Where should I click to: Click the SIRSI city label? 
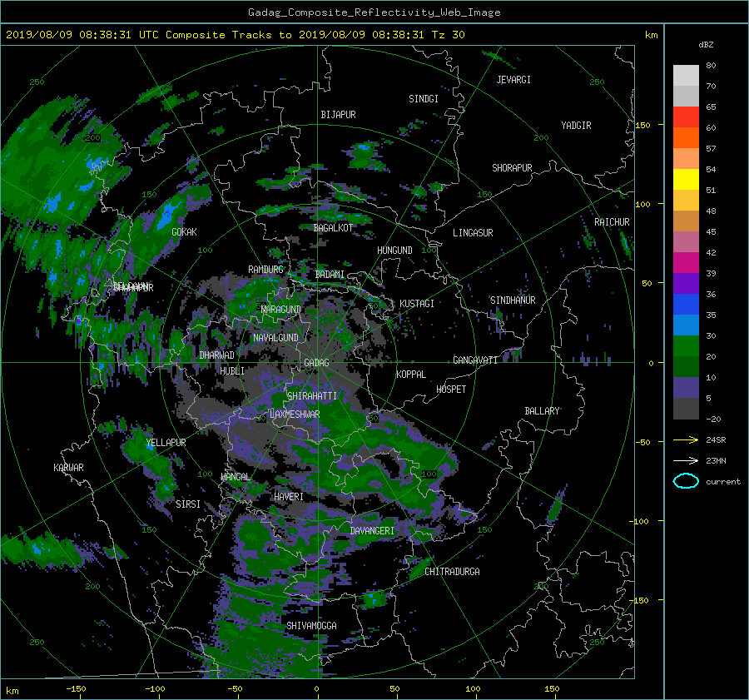188,504
